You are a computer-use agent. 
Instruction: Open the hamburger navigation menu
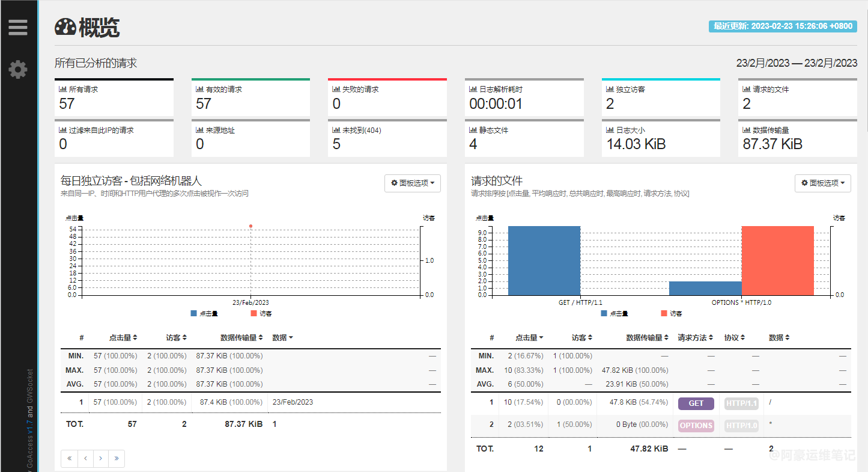pos(18,28)
